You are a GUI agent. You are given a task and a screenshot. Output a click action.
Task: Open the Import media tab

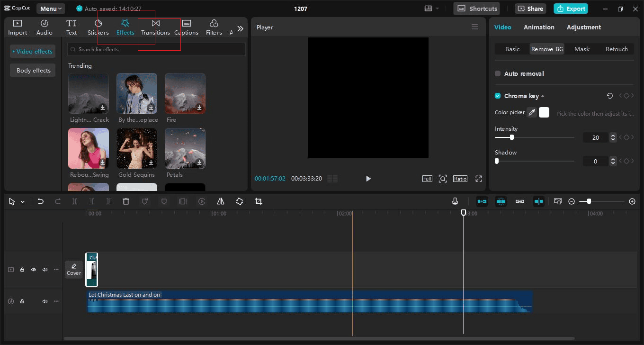click(x=18, y=27)
